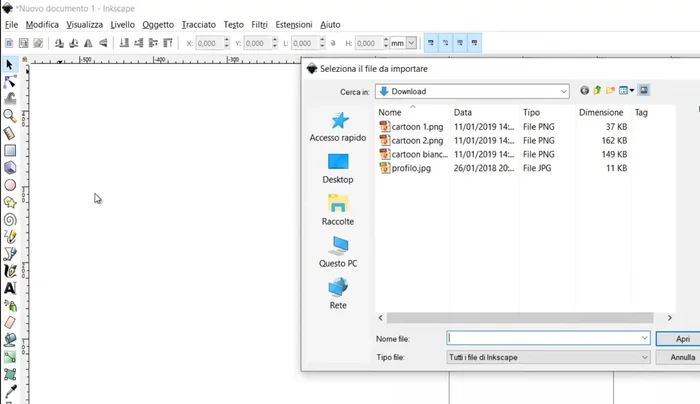Open the Testo menu
The height and width of the screenshot is (404, 700).
click(x=233, y=25)
